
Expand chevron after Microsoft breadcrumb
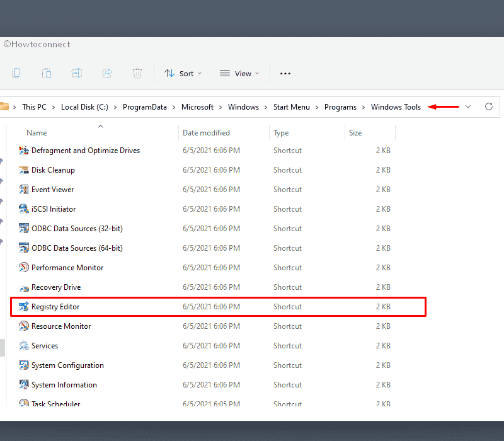[x=220, y=107]
